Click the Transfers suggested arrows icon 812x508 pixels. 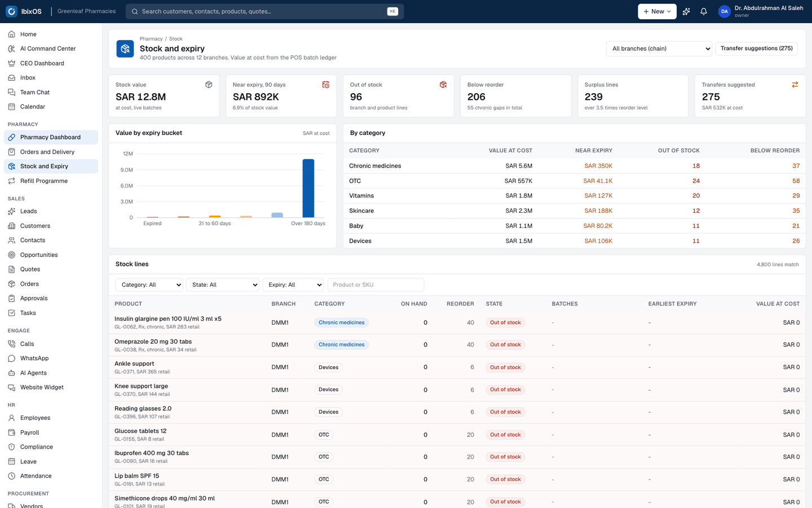tap(795, 85)
